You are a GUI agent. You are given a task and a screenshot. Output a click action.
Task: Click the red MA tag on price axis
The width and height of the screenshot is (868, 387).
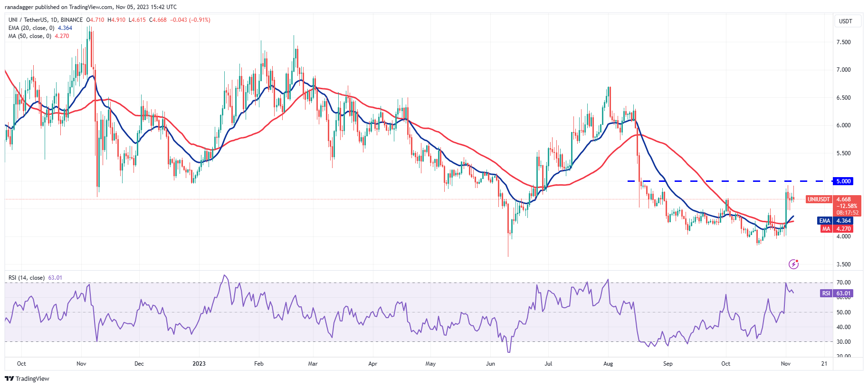[826, 229]
